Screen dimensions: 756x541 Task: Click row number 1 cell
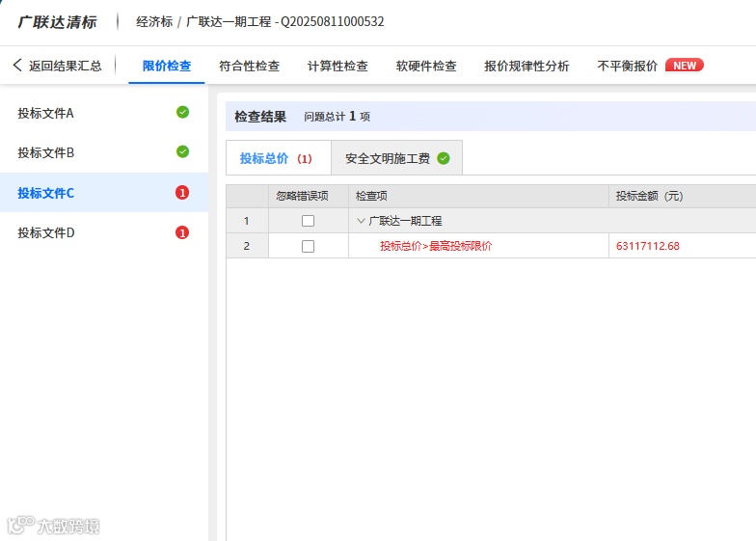(247, 221)
